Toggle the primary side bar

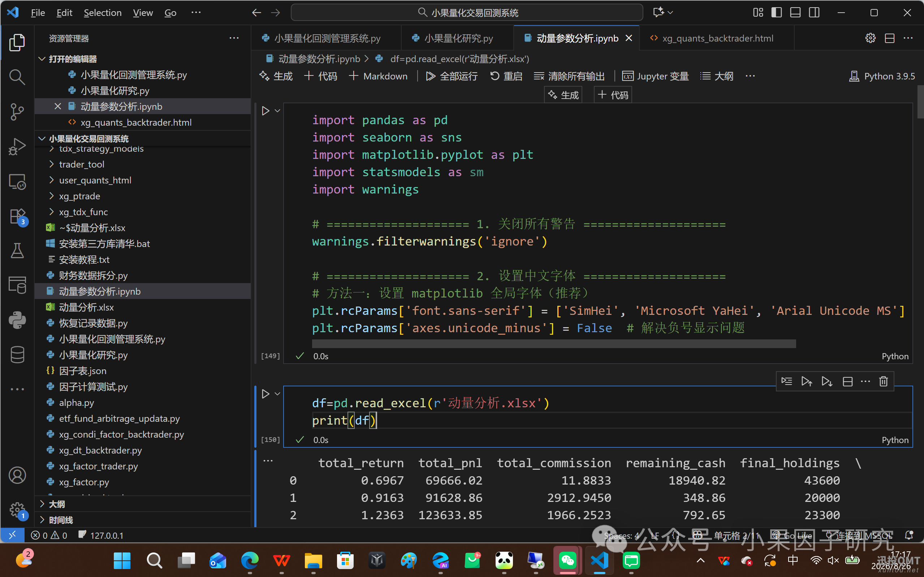pos(776,13)
